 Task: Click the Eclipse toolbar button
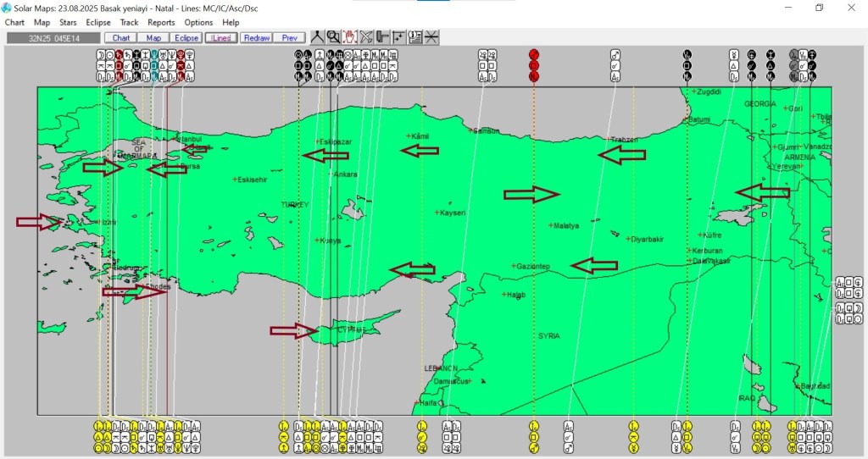coord(186,38)
